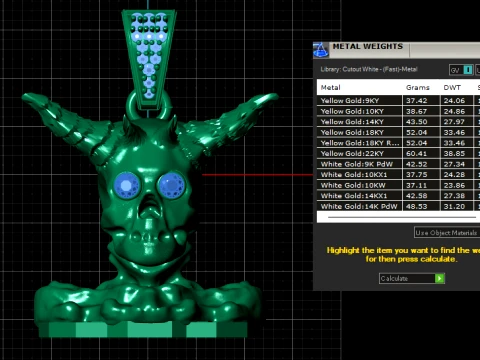Sort by the Metal column header

(x=330, y=88)
